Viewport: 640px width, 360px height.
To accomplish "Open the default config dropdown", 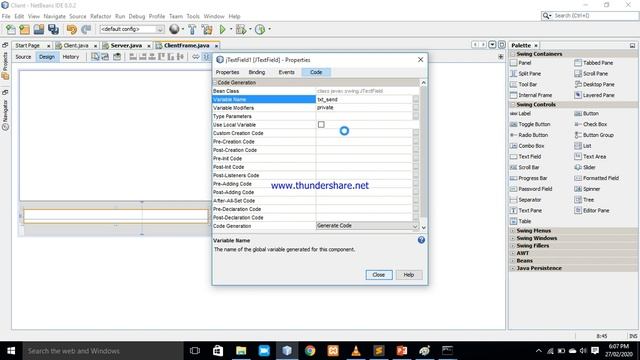I will click(132, 29).
